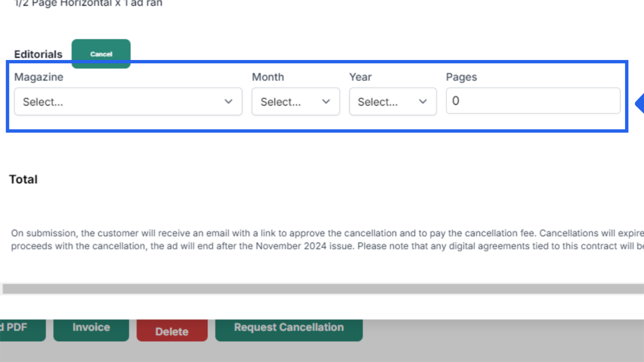Click the Magazine field label
Image resolution: width=644 pixels, height=362 pixels.
click(x=39, y=77)
